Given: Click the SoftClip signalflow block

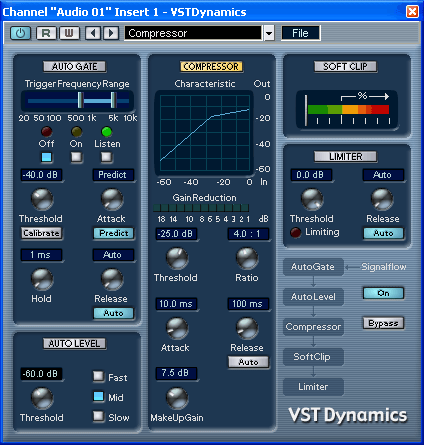Looking at the screenshot, I should [x=313, y=357].
